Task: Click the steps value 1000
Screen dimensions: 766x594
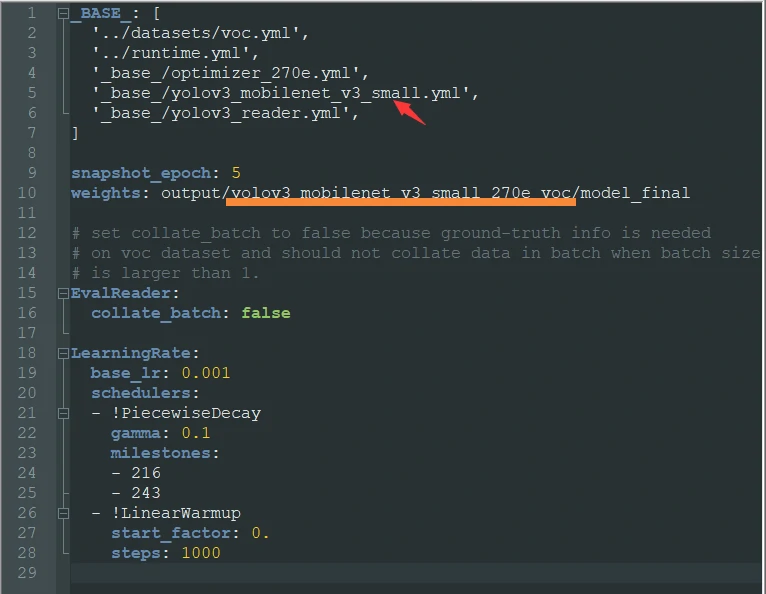Action: pyautogui.click(x=200, y=553)
